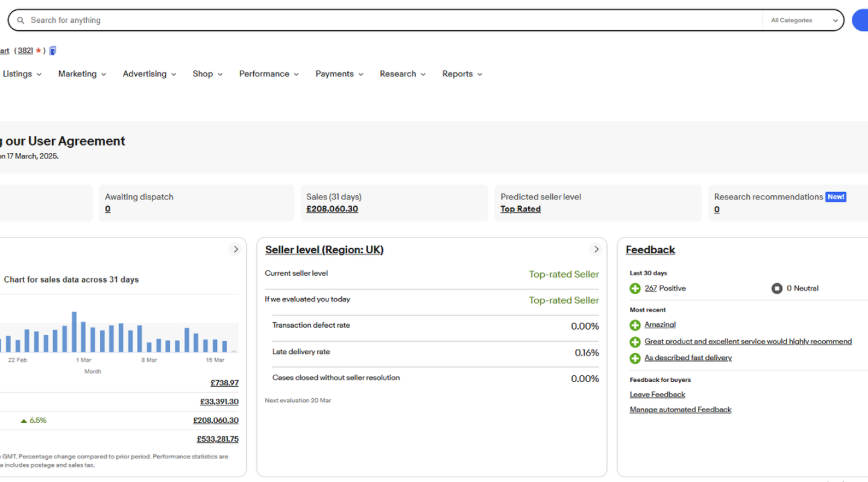Click the Leave Feedback link
Image resolution: width=868 pixels, height=482 pixels.
pos(657,395)
